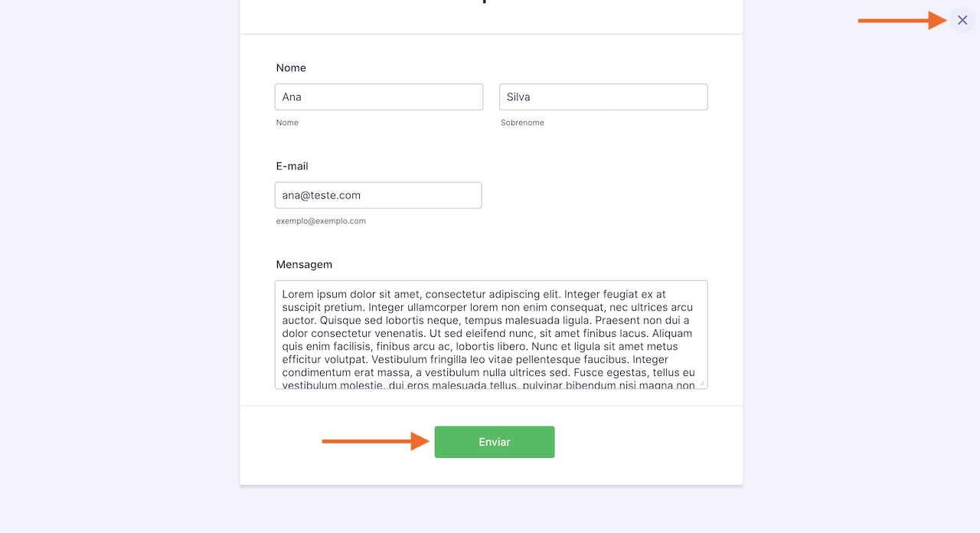This screenshot has width=980, height=533.
Task: Grab the message box resize handle
Action: [x=701, y=383]
